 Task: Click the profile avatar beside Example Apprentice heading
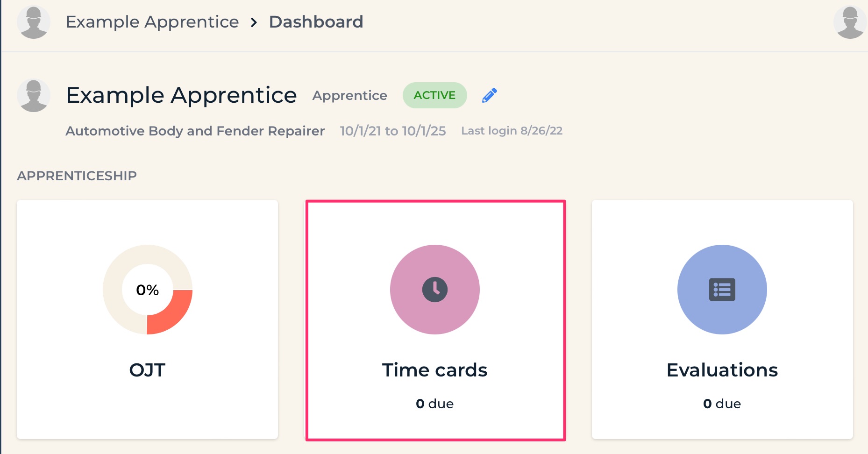pos(34,95)
